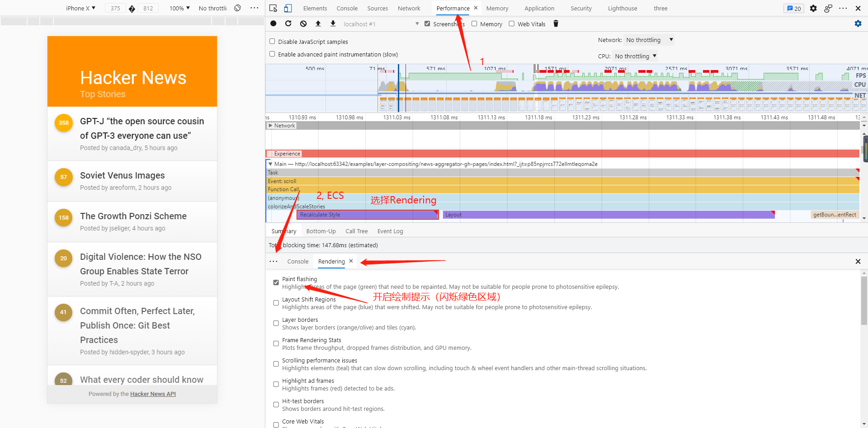Image resolution: width=868 pixels, height=428 pixels.
Task: Enable Hit-test borders checkbox
Action: point(276,404)
